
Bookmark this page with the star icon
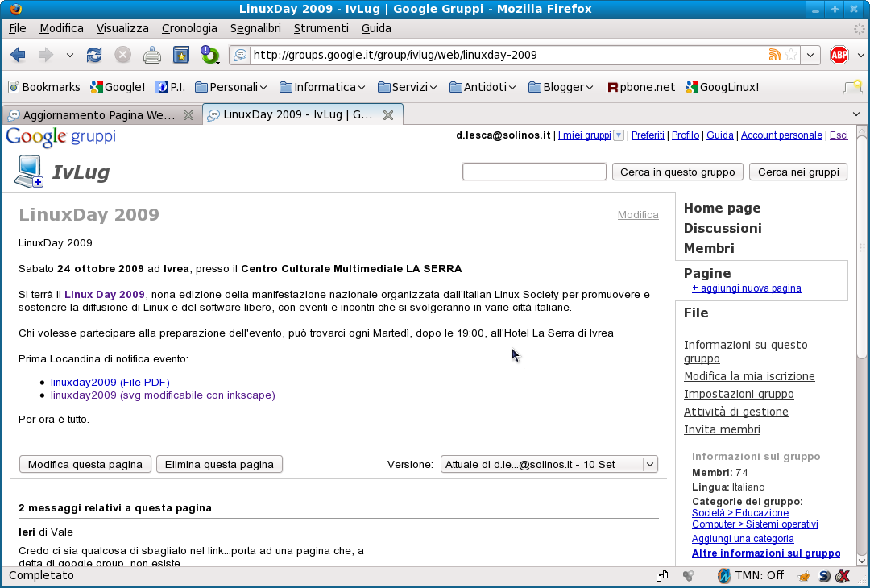coord(792,55)
